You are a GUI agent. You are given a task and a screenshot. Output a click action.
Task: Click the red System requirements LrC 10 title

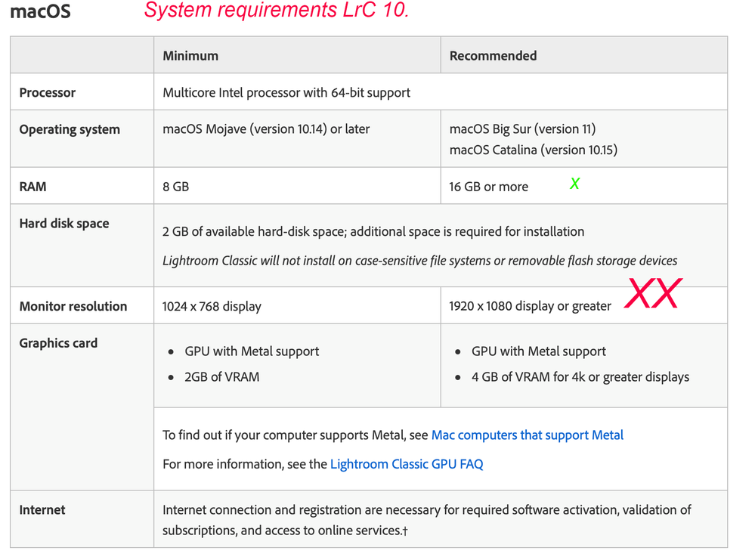pyautogui.click(x=276, y=11)
